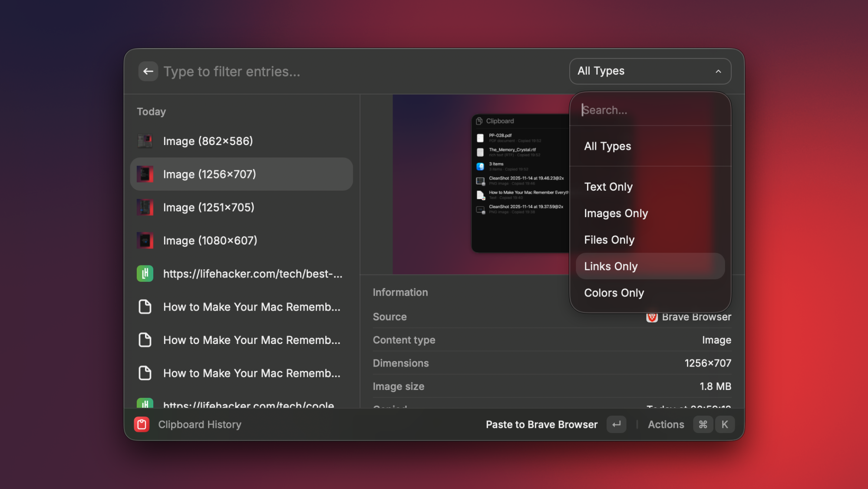Open the Actions menu
Viewport: 868px width, 489px height.
[665, 424]
